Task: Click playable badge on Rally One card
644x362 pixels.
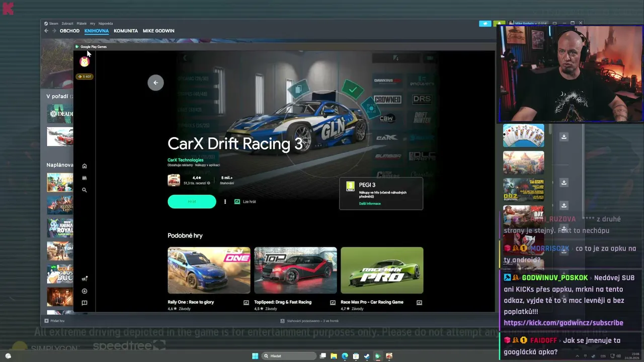Action: tap(246, 303)
